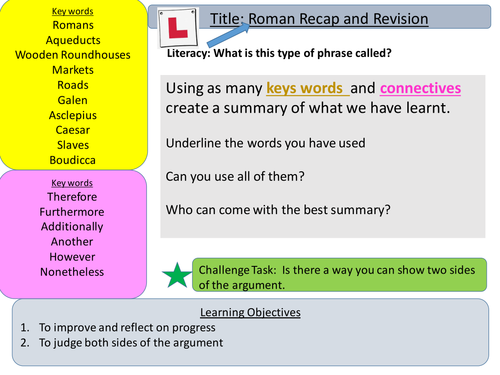
Task: Select the word 'Romans'
Action: coord(73,25)
